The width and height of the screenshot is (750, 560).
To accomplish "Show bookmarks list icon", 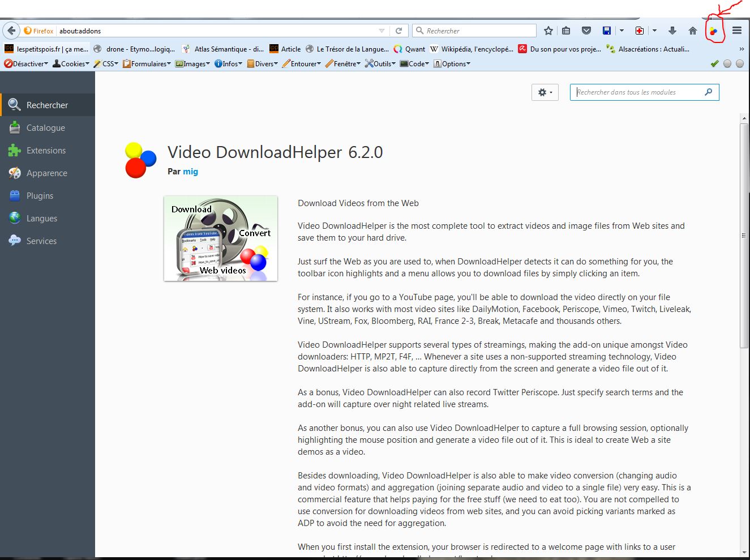I will coord(566,31).
